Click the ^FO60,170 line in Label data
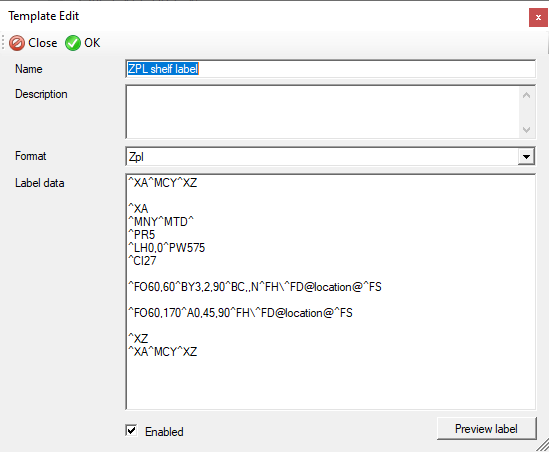Image resolution: width=549 pixels, height=452 pixels. tap(240, 313)
